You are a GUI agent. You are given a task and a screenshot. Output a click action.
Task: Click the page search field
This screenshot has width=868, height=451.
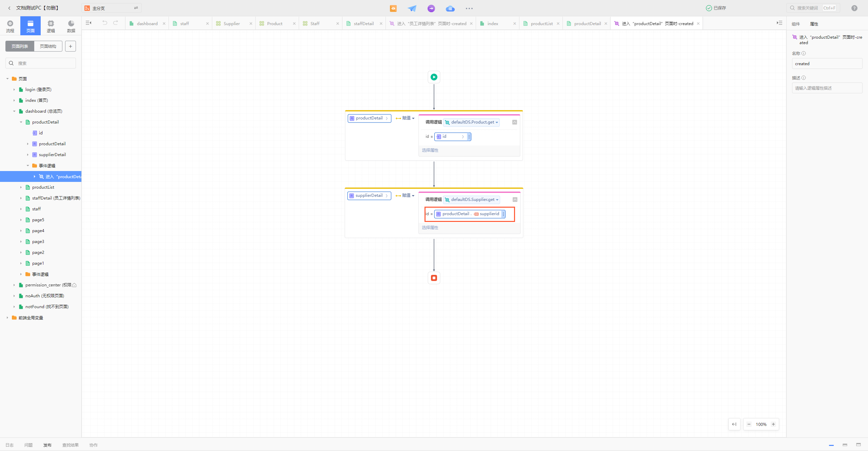41,63
